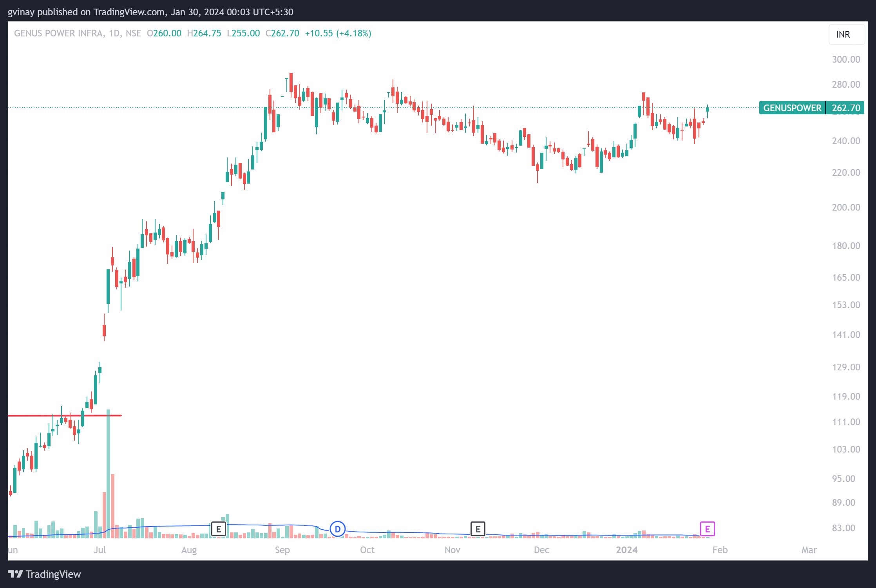Open the INR currency selector
The image size is (876, 588).
pos(846,34)
